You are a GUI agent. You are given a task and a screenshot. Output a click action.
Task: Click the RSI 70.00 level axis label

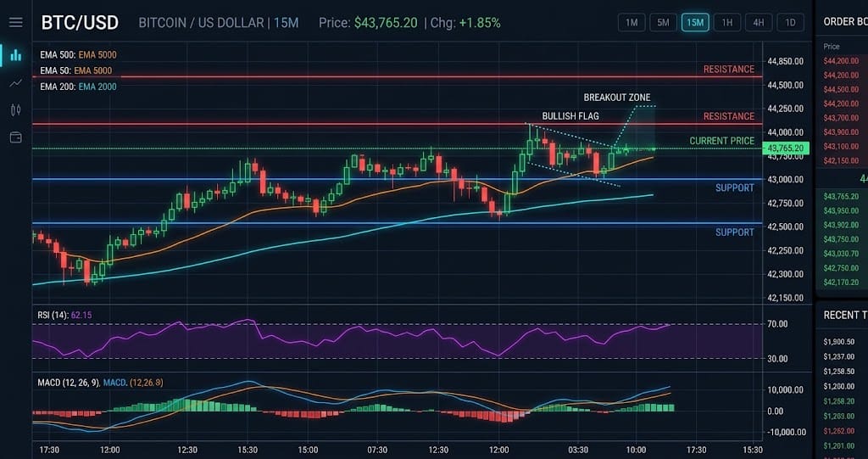coord(776,324)
